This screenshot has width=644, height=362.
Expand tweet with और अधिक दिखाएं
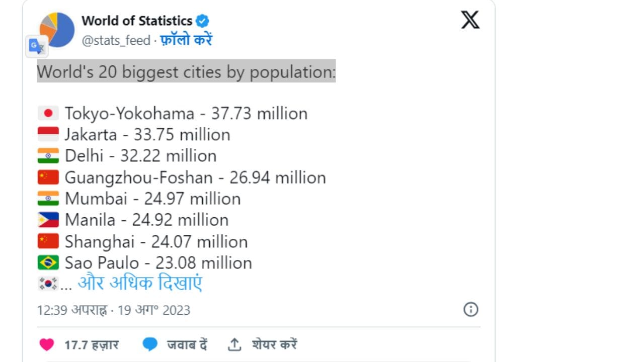(140, 284)
